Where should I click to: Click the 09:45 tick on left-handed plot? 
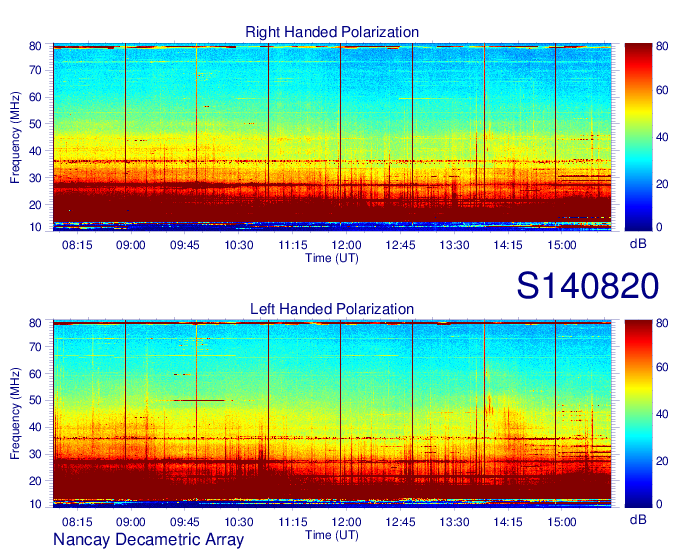(x=185, y=522)
